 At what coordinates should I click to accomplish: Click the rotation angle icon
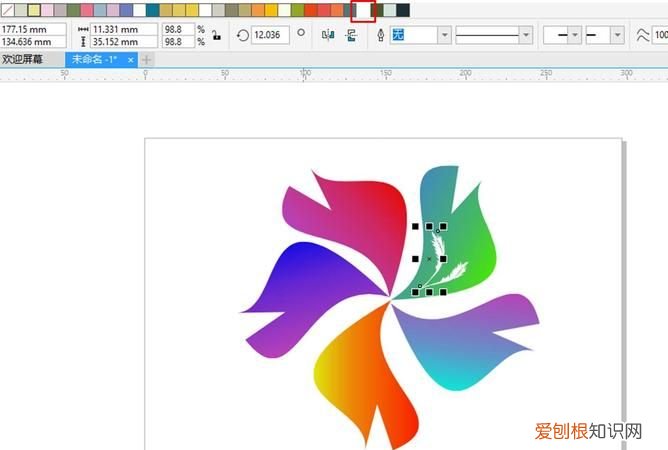tap(242, 35)
